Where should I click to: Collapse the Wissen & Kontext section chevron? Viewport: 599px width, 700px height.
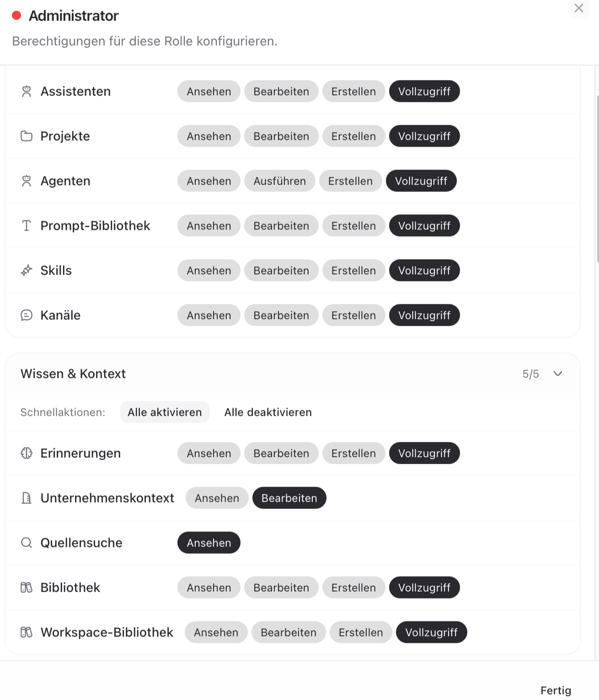click(x=558, y=374)
